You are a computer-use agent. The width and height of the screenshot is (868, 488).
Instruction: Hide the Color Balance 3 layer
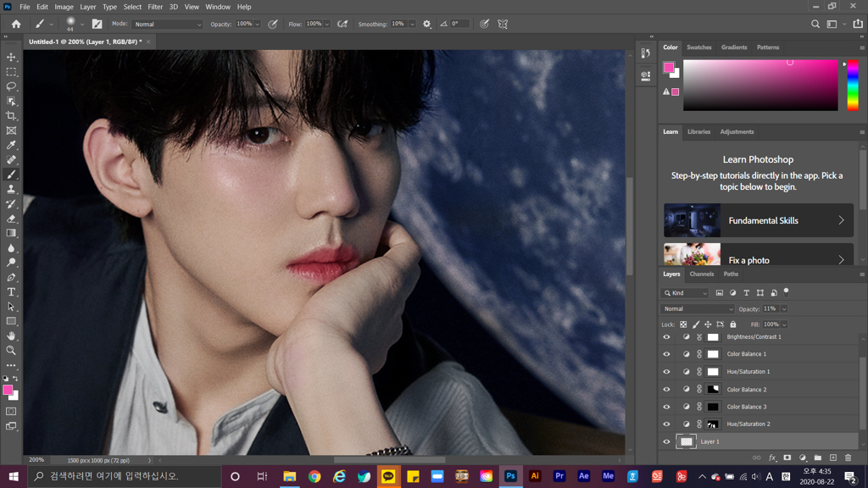click(666, 407)
